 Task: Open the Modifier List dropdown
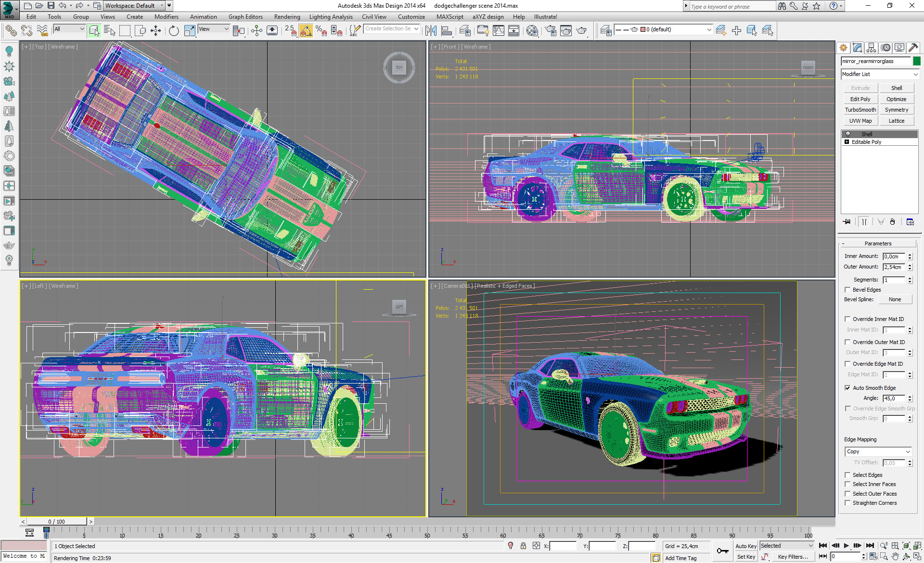880,74
